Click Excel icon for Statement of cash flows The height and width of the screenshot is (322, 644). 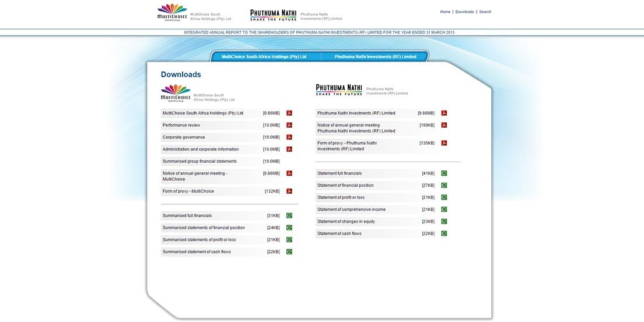pyautogui.click(x=444, y=233)
